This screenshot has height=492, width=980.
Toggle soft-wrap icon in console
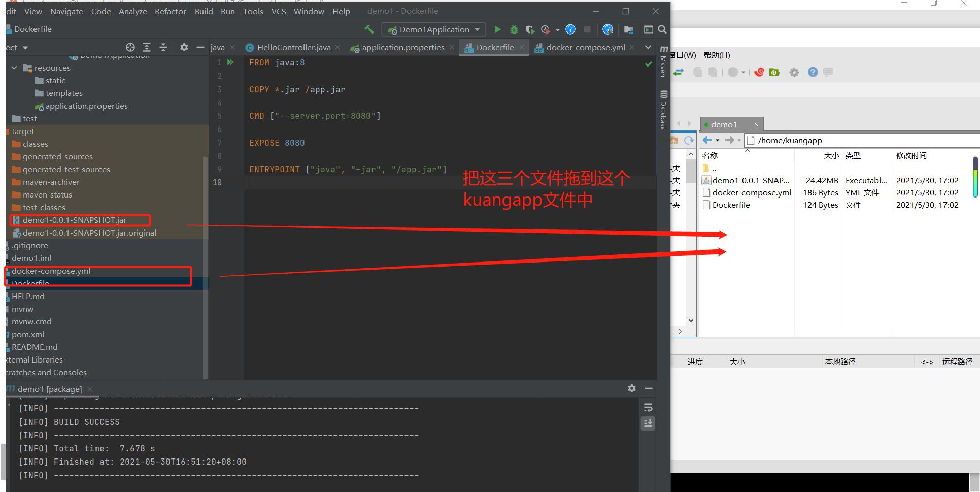click(x=648, y=408)
